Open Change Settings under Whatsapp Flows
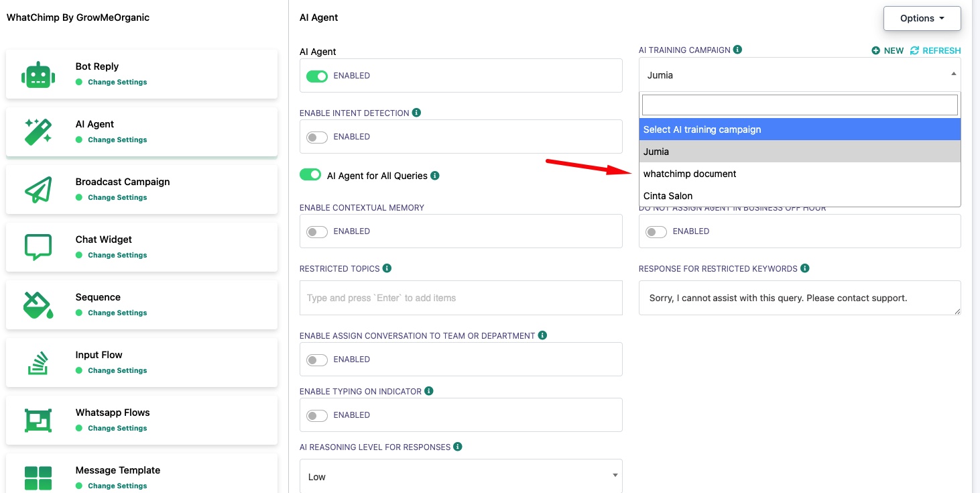980x493 pixels. click(x=117, y=428)
